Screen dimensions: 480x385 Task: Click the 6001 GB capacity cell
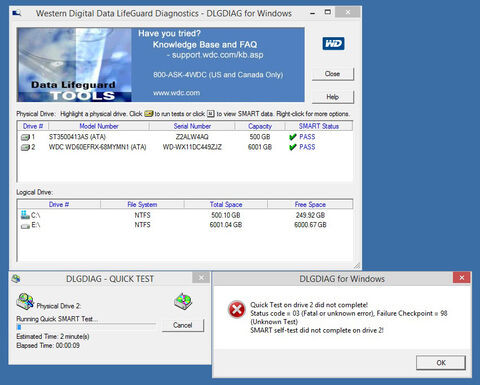pyautogui.click(x=260, y=147)
